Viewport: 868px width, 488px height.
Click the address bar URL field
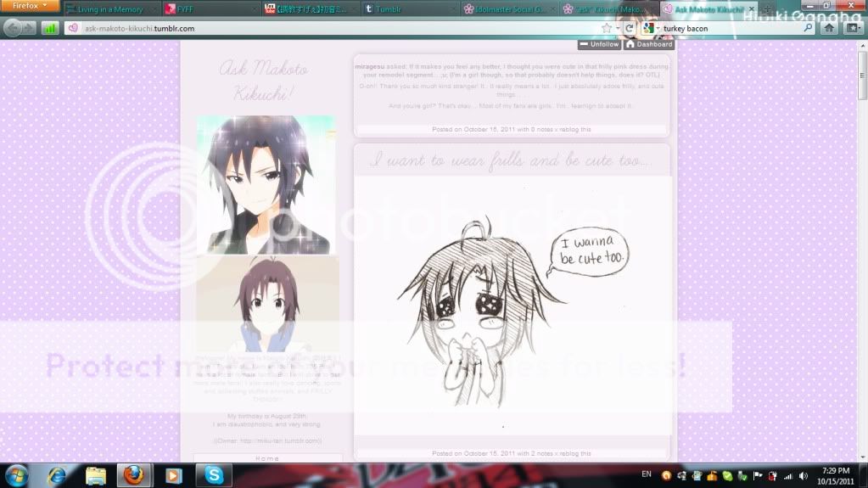[x=339, y=28]
